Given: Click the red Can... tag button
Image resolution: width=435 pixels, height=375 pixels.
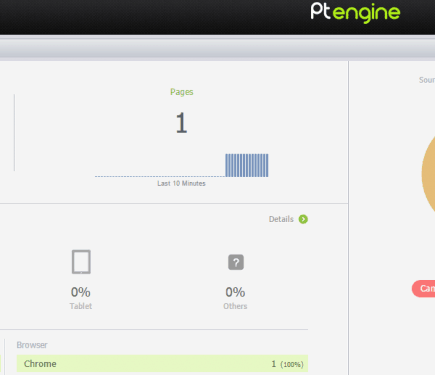Looking at the screenshot, I should pyautogui.click(x=423, y=289).
